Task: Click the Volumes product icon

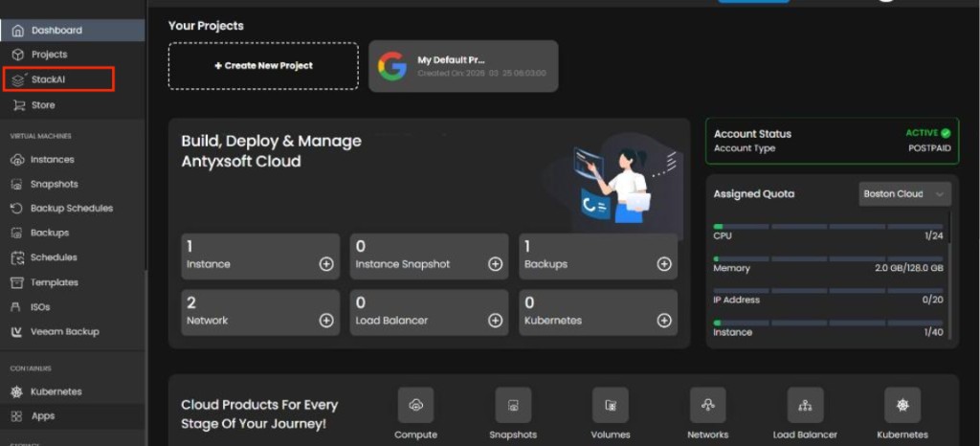Action: point(610,405)
